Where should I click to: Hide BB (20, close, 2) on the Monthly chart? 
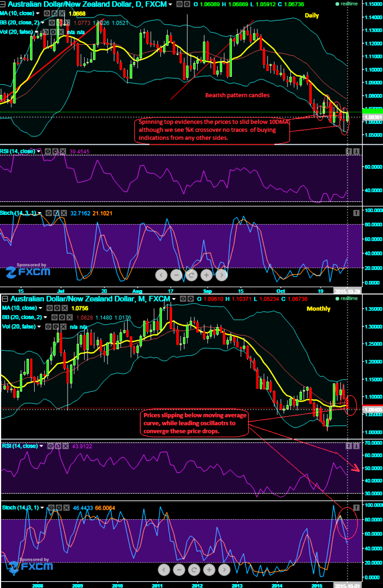point(55,317)
